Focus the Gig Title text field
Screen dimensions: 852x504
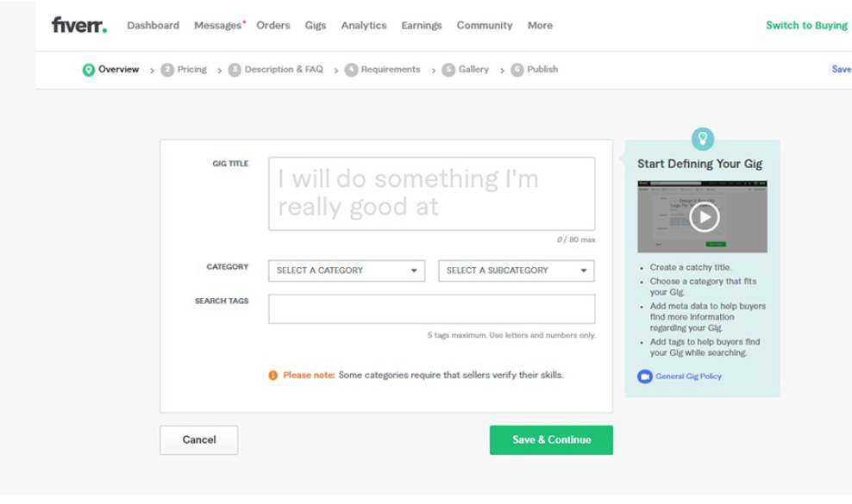431,194
